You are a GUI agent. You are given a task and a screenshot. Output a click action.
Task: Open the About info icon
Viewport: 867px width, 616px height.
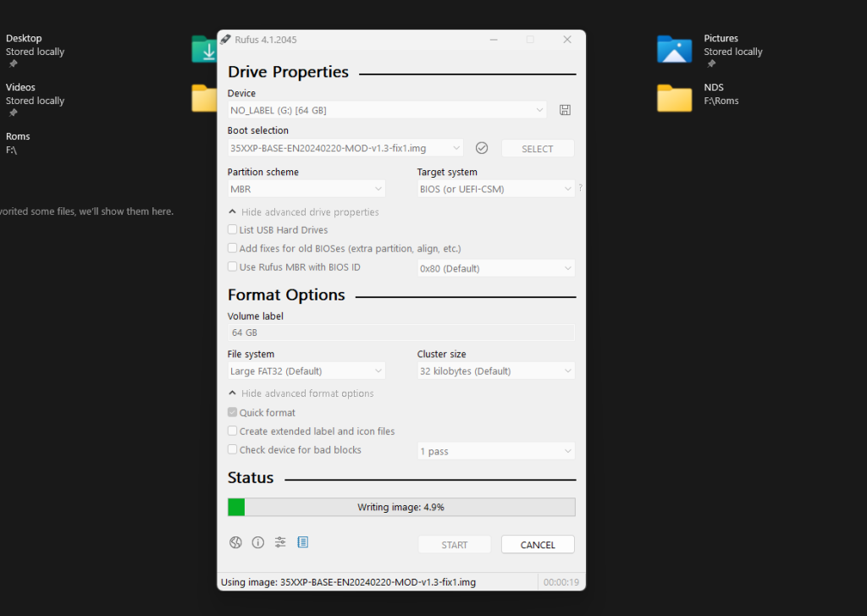coord(257,542)
